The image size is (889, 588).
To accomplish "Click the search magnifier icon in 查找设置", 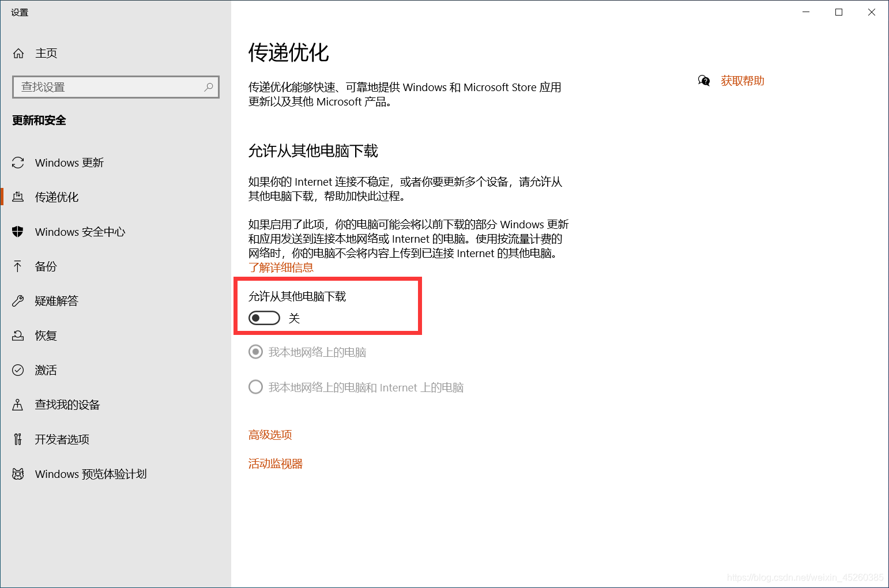I will click(x=209, y=87).
